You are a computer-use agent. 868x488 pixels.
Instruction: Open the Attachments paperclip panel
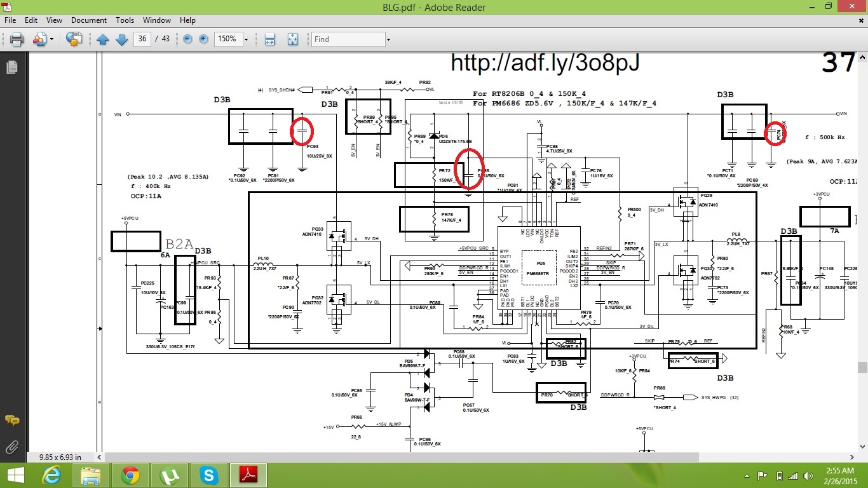(x=11, y=447)
